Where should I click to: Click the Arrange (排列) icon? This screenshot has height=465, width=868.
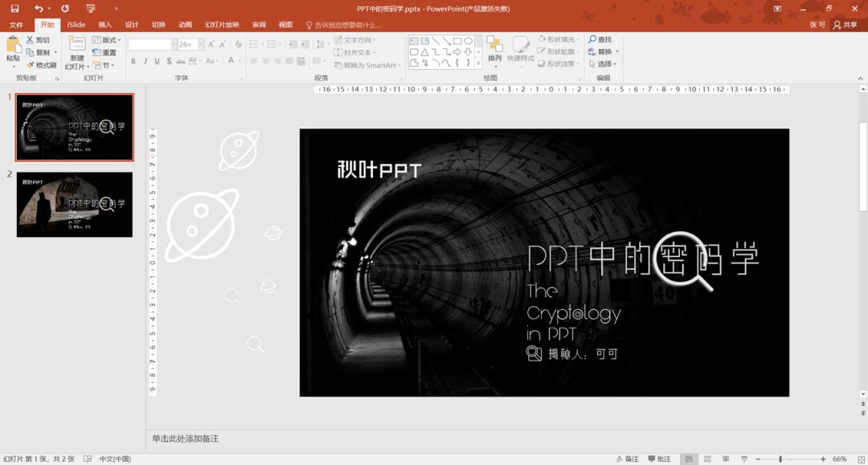point(494,44)
